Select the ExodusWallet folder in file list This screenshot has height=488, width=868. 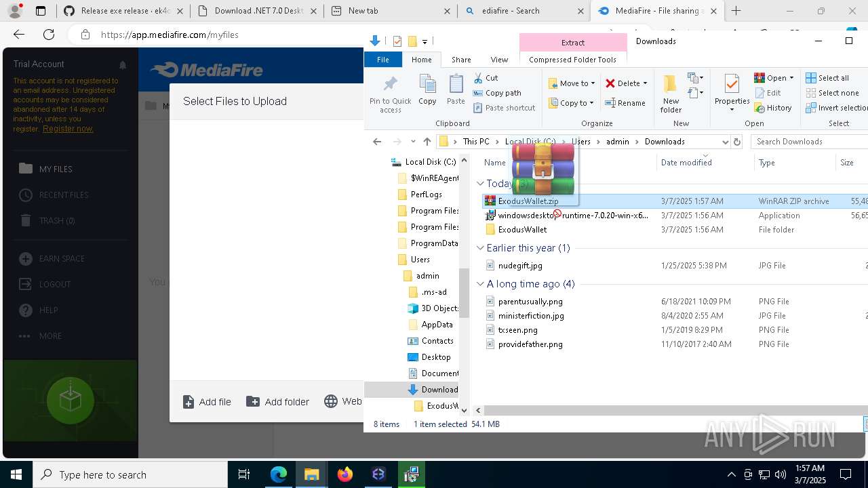(522, 230)
